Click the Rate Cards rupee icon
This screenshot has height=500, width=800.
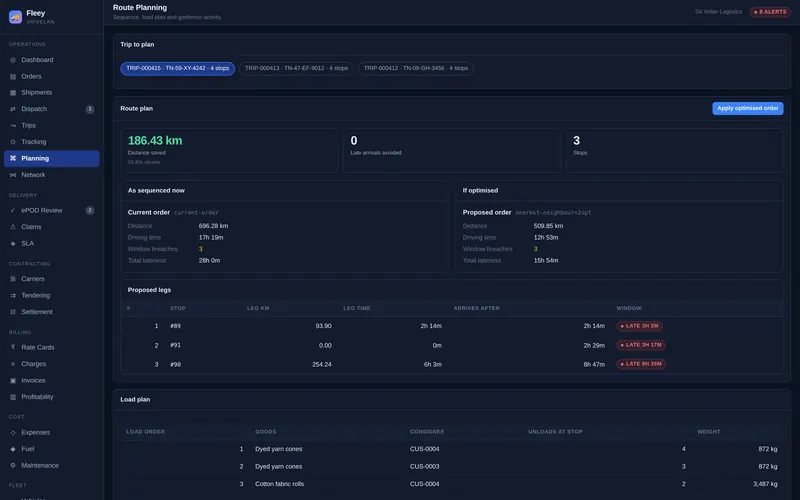(x=13, y=347)
